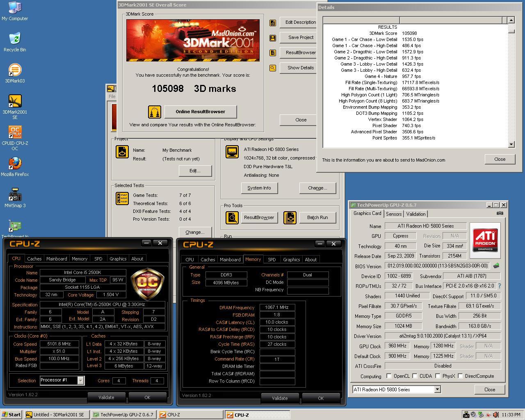525x420 pixels.
Task: Click the Start button
Action: pos(11,415)
